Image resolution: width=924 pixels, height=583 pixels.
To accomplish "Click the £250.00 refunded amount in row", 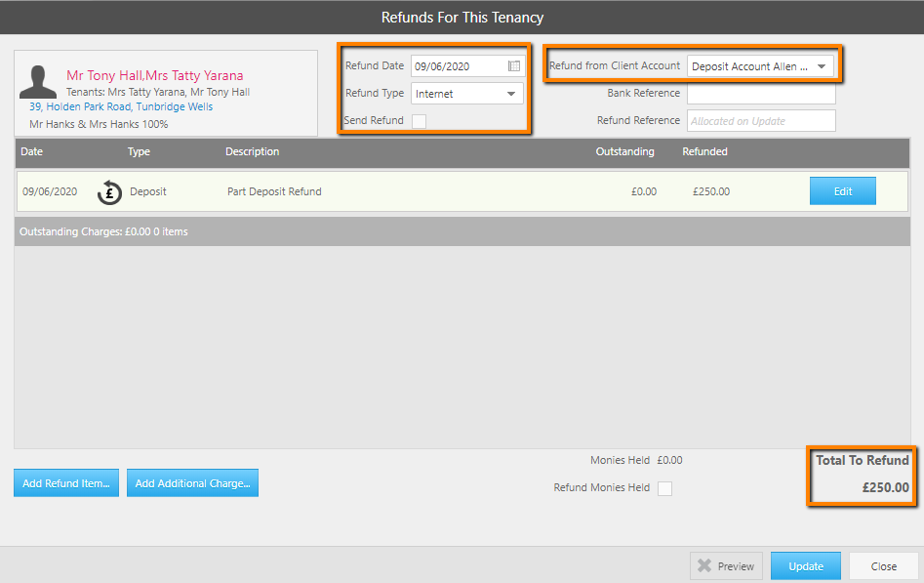I will [711, 191].
